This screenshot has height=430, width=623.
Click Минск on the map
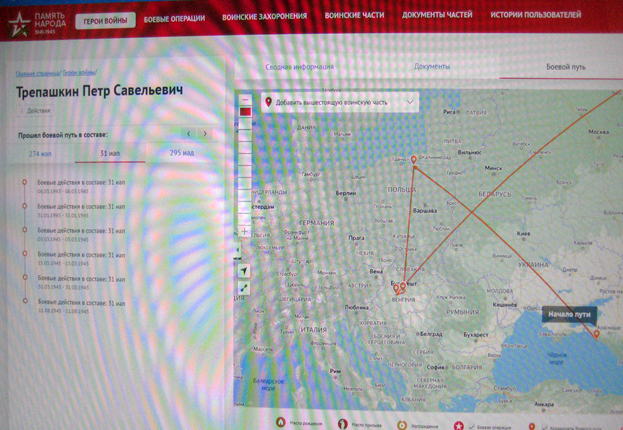(493, 168)
